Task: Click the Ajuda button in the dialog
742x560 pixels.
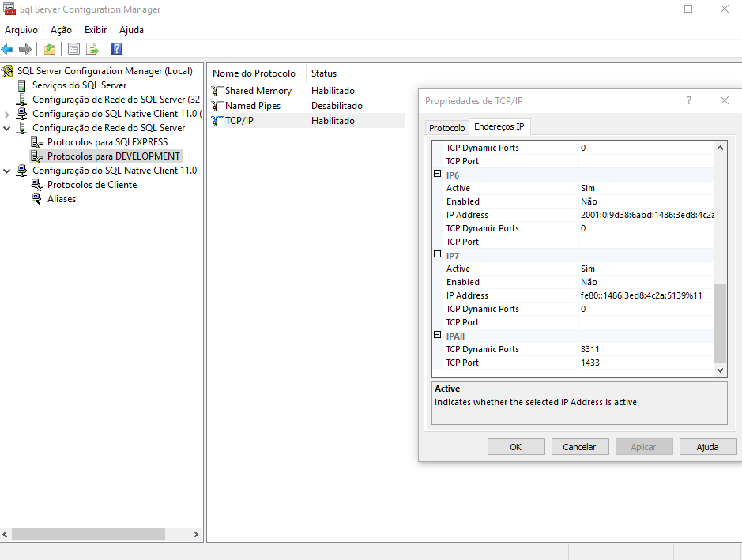Action: pyautogui.click(x=707, y=447)
